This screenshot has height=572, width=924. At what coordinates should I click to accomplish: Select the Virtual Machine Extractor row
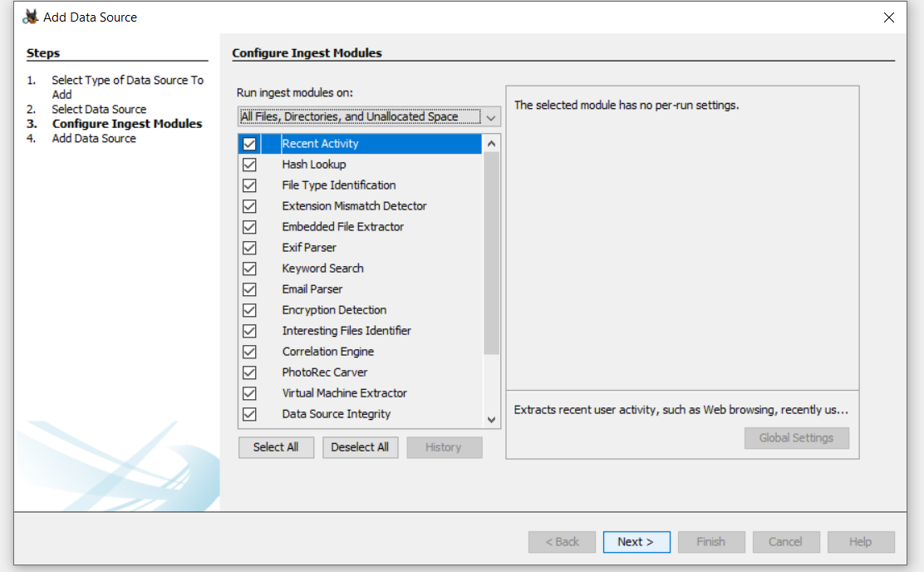click(x=345, y=392)
